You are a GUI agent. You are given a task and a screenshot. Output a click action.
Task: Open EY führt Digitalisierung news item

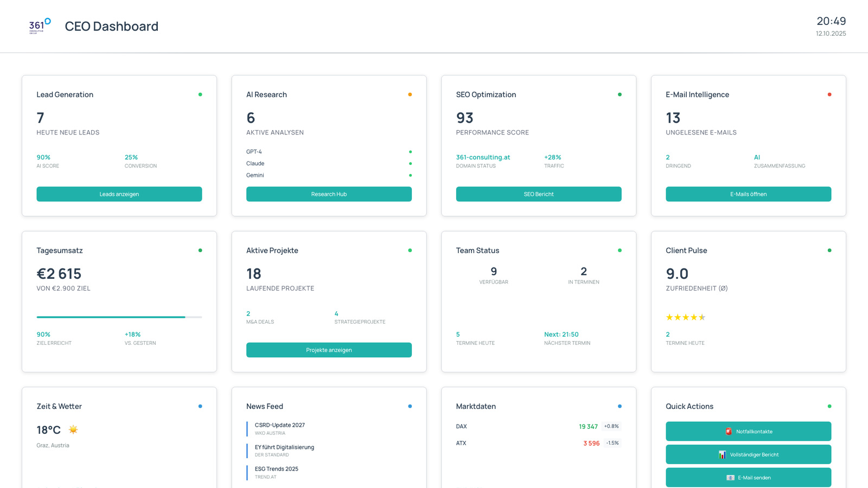tap(284, 447)
